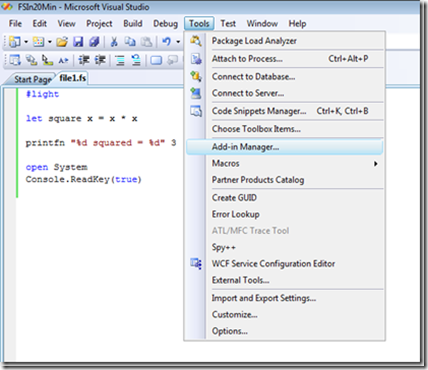428x370 pixels.
Task: Select Choose Toolbox Items menu entry
Action: coord(285,129)
